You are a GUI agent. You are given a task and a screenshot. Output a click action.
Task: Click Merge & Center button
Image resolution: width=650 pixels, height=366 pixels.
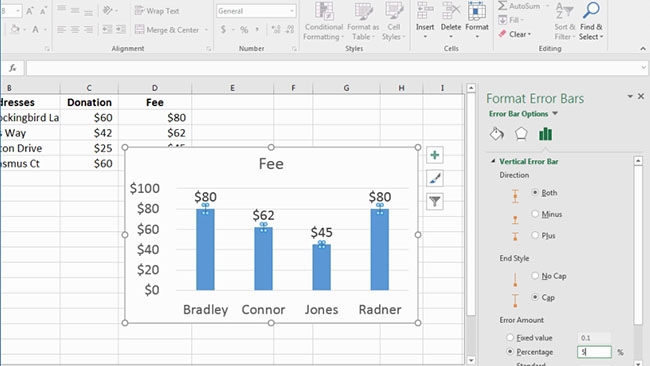(167, 30)
